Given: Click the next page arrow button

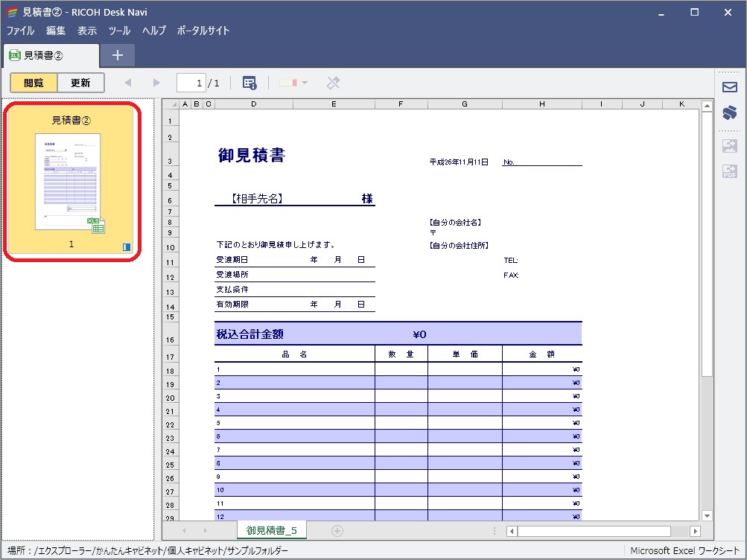Looking at the screenshot, I should pyautogui.click(x=156, y=83).
